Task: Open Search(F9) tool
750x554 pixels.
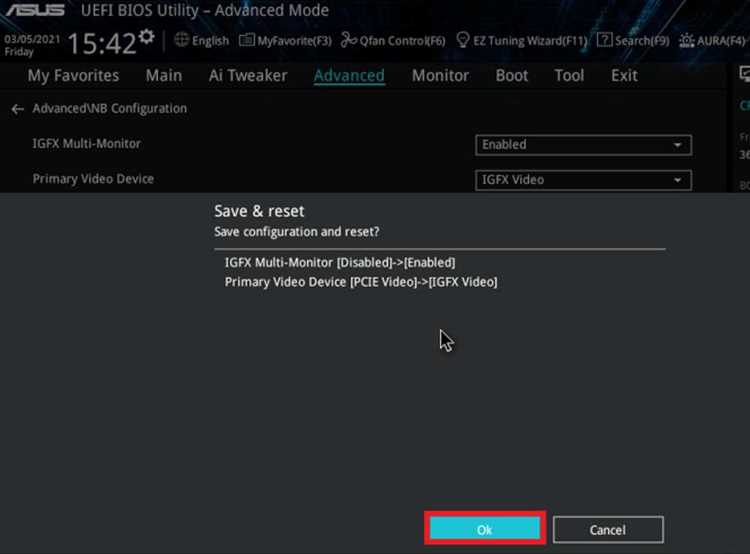Action: coord(633,41)
